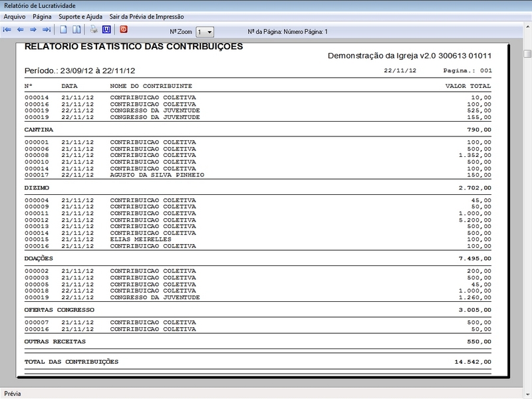
Task: Click the 'Nº da Página: Número Página: 1' label
Action: coord(288,32)
